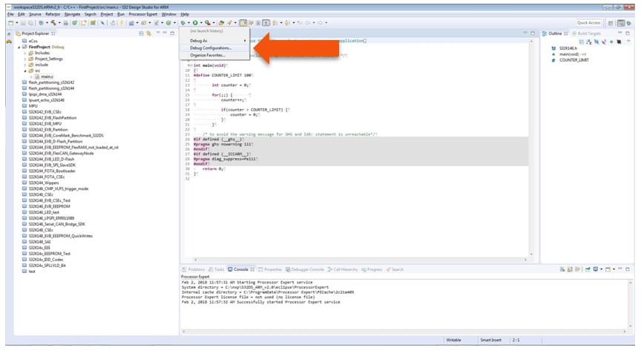This screenshot has width=644, height=351.
Task: Switch to the Problems tab
Action: point(196,269)
